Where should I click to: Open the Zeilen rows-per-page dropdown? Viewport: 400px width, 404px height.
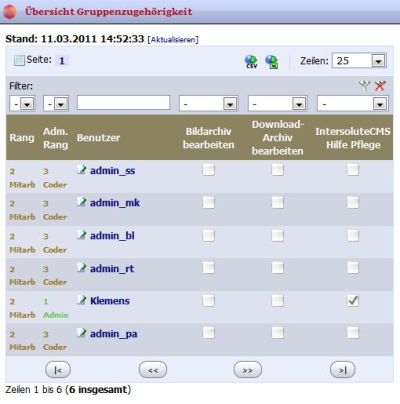[359, 61]
